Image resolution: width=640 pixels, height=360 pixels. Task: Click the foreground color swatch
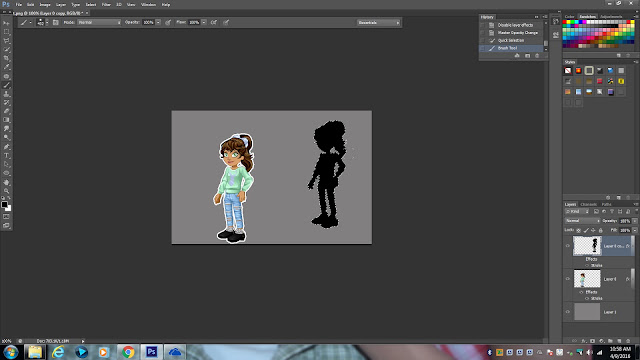click(4, 204)
